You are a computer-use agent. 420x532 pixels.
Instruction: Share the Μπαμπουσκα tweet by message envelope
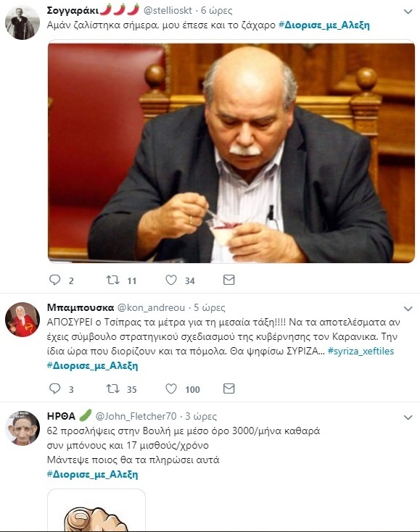point(228,388)
